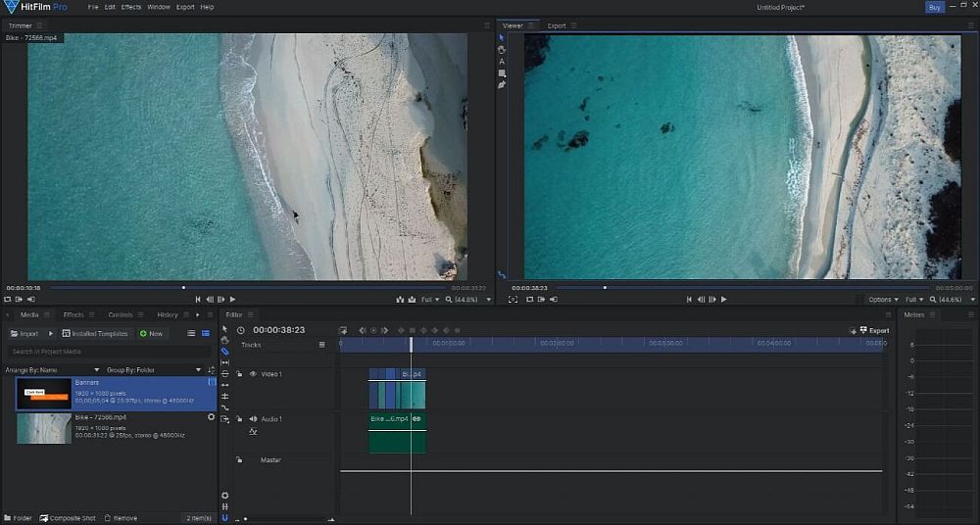This screenshot has width=980, height=525.
Task: Switch to the Export tab next to Viewer
Action: [556, 25]
